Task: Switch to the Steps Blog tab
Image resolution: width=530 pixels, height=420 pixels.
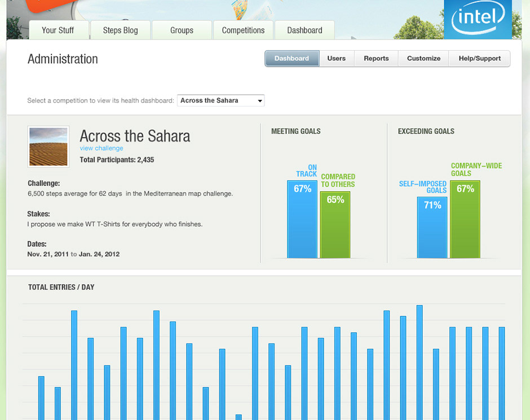Action: 120,30
